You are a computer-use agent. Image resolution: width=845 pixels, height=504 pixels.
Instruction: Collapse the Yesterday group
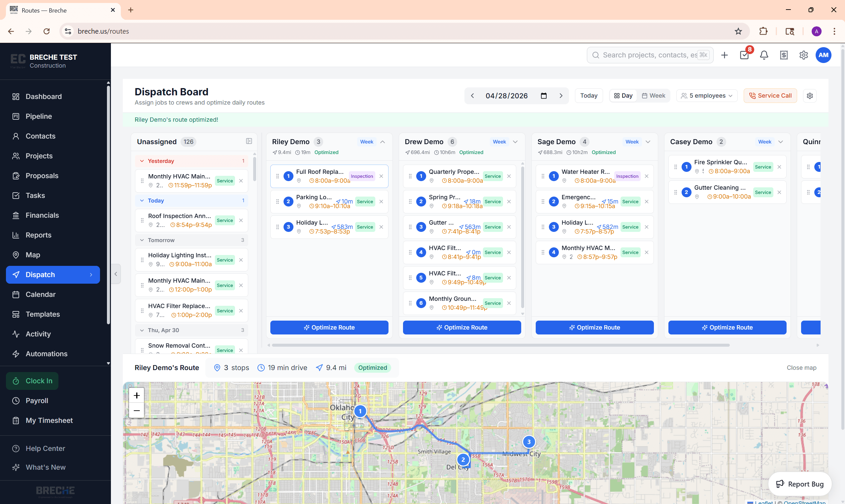click(192, 161)
